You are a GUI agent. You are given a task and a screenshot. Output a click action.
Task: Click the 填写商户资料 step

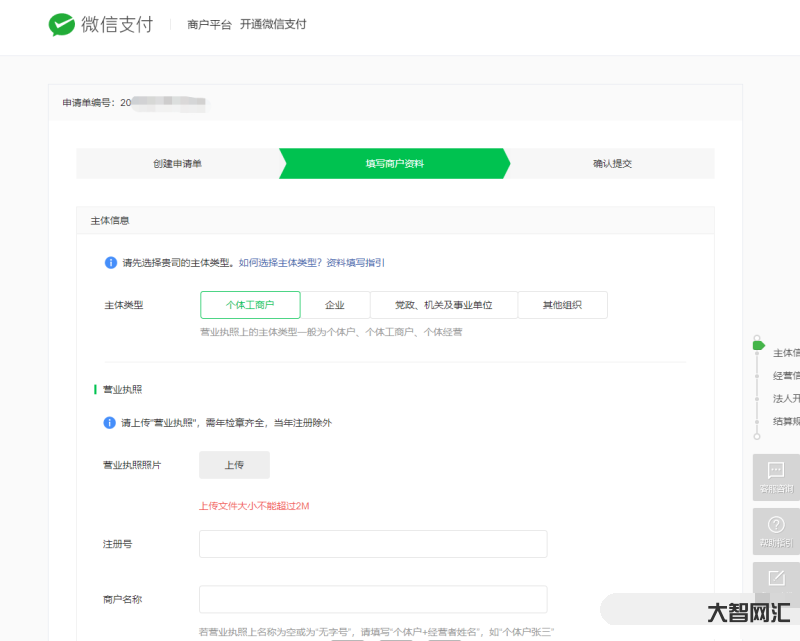pyautogui.click(x=394, y=163)
